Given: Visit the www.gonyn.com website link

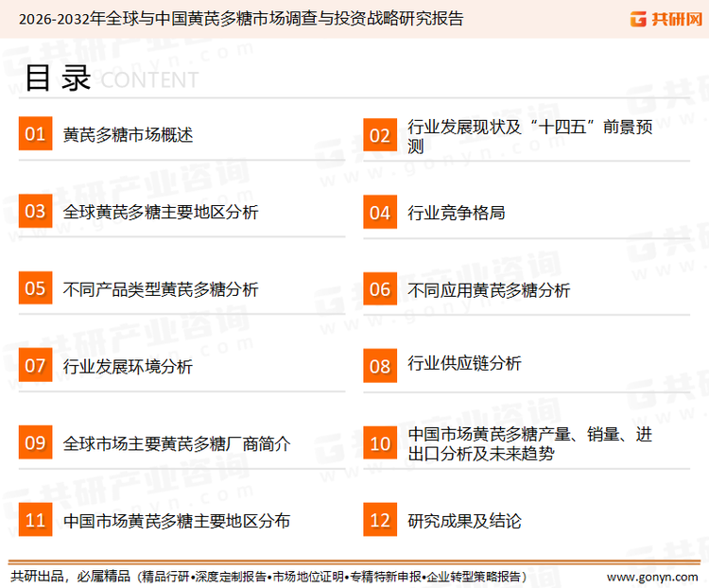Looking at the screenshot, I should click(x=650, y=577).
